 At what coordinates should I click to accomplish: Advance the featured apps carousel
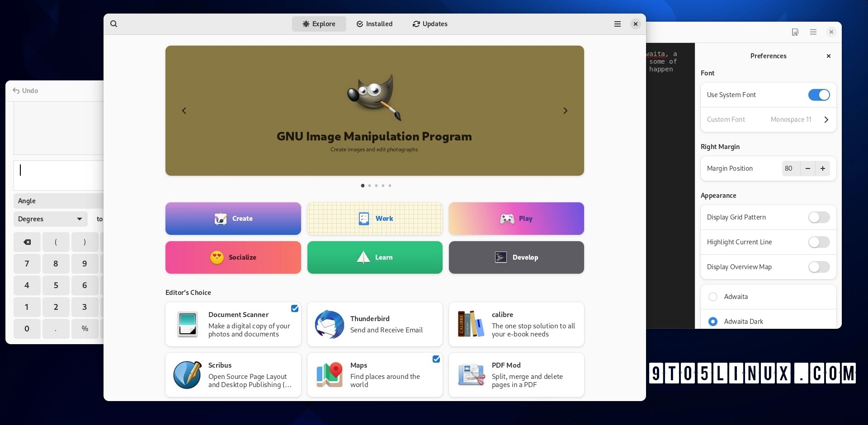(x=566, y=110)
